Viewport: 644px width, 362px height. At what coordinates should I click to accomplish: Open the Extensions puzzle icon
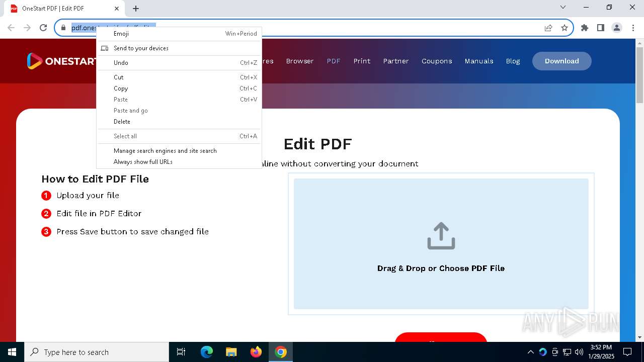pyautogui.click(x=585, y=28)
